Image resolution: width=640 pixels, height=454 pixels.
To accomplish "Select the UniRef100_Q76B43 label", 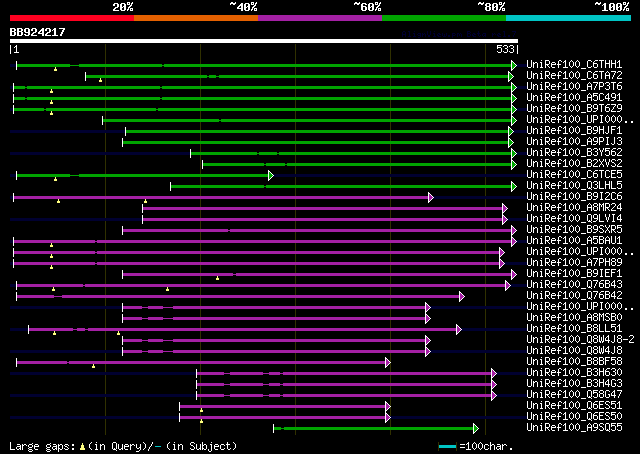I will coord(574,285).
